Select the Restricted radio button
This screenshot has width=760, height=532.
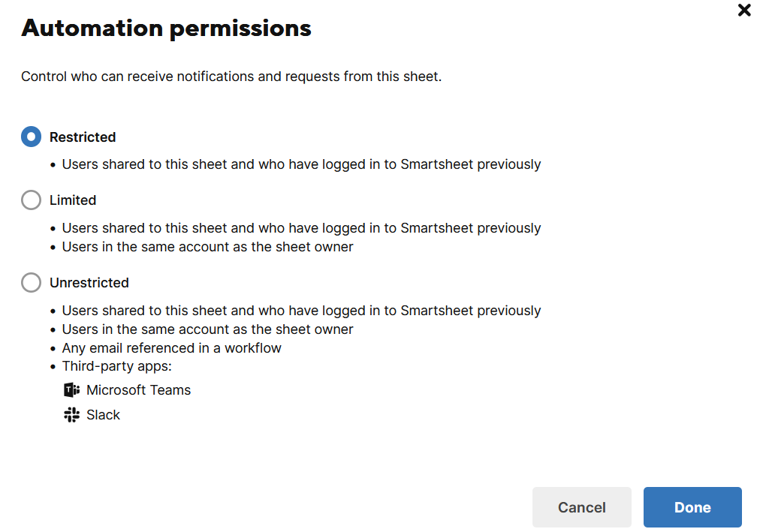coord(31,137)
